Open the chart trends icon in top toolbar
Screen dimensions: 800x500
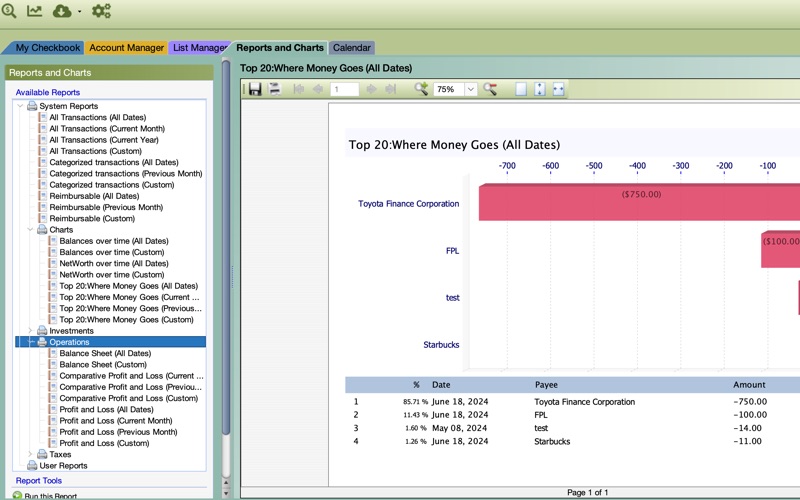35,10
